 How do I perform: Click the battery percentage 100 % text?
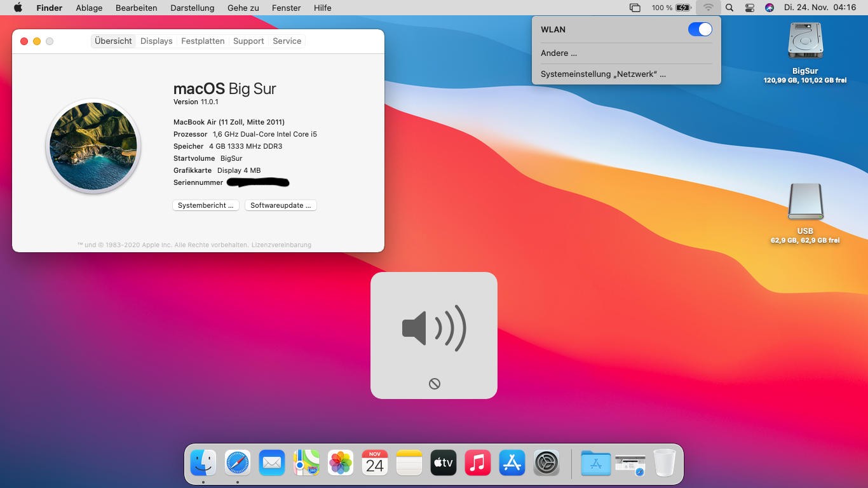coord(662,8)
